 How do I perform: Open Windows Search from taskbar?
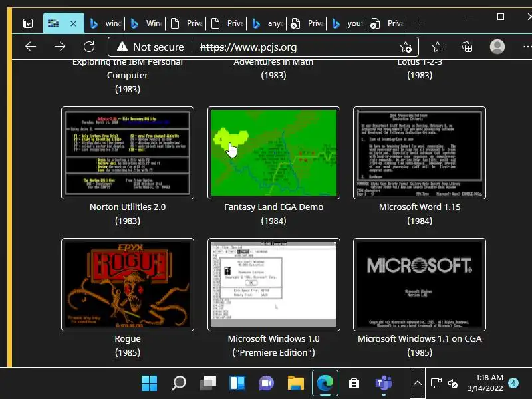click(x=179, y=384)
